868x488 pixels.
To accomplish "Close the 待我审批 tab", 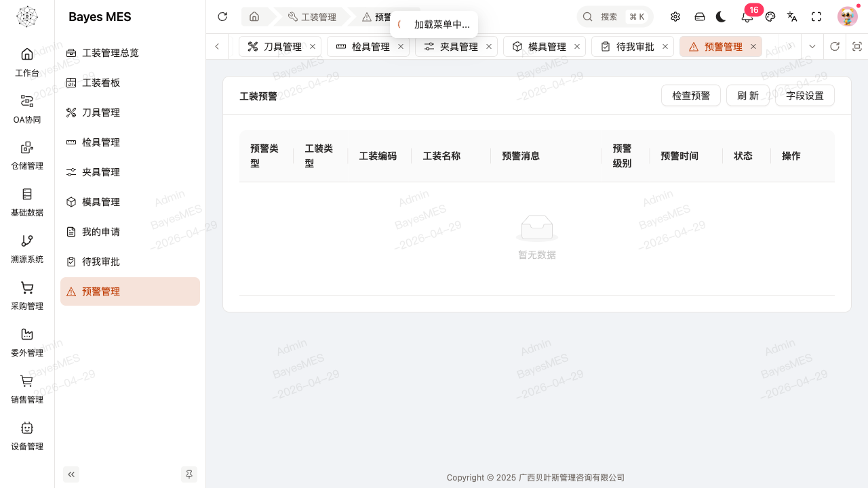I will click(665, 47).
